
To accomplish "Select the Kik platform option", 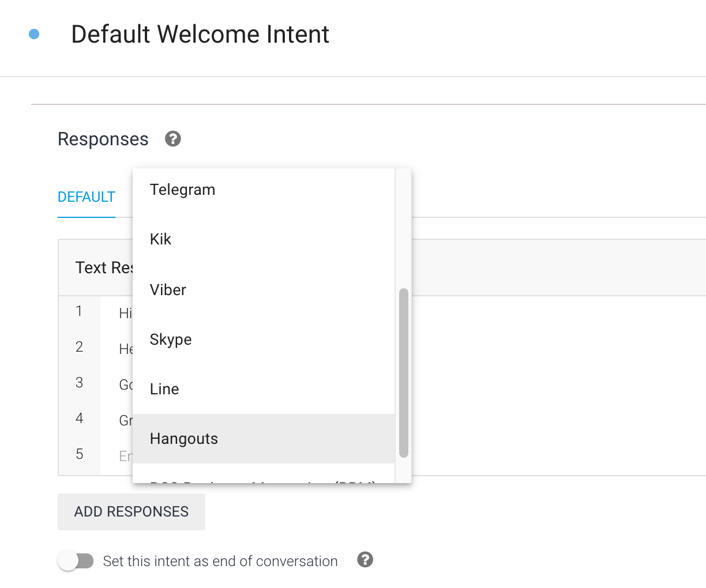I will point(160,239).
